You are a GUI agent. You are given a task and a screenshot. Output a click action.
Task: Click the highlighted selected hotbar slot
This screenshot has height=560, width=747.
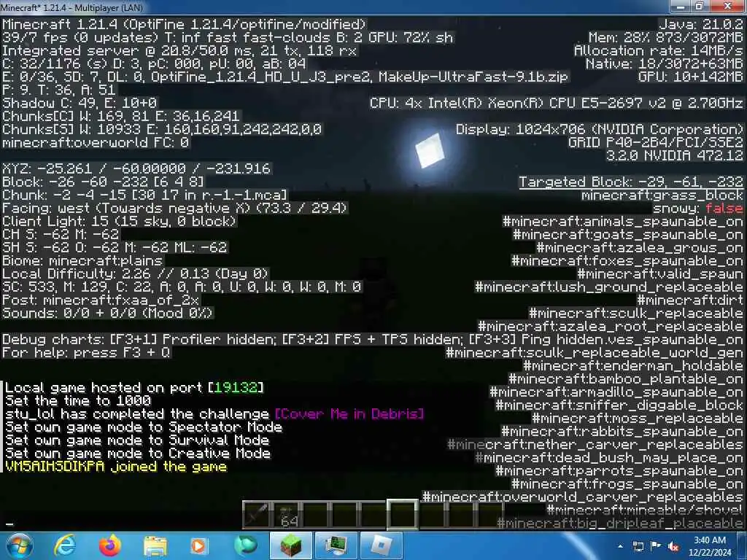coord(403,514)
